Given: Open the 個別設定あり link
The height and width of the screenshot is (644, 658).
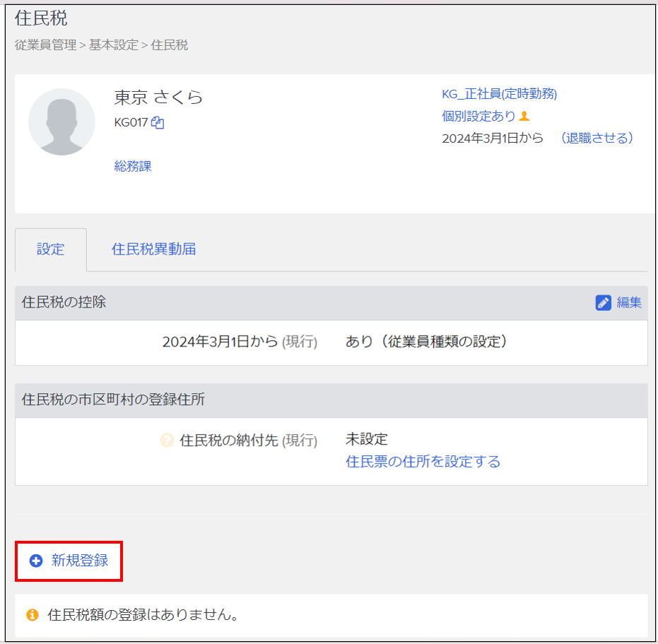Looking at the screenshot, I should [478, 116].
